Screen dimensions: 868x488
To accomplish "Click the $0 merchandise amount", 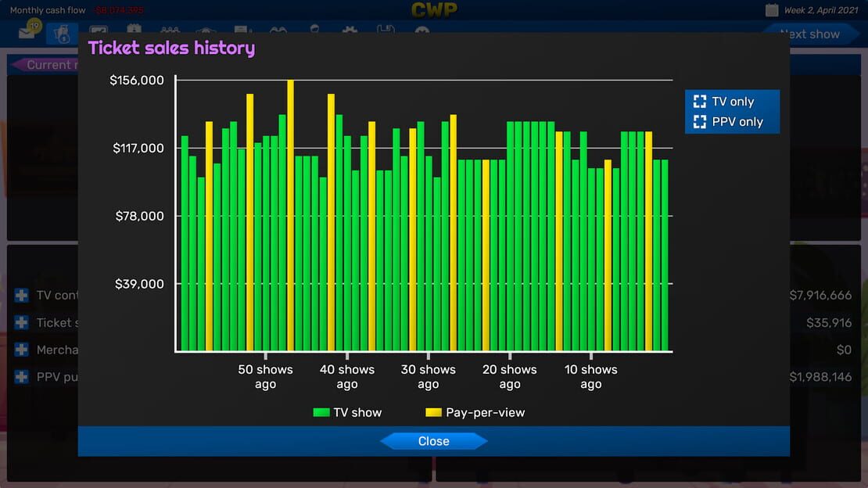I will (845, 350).
